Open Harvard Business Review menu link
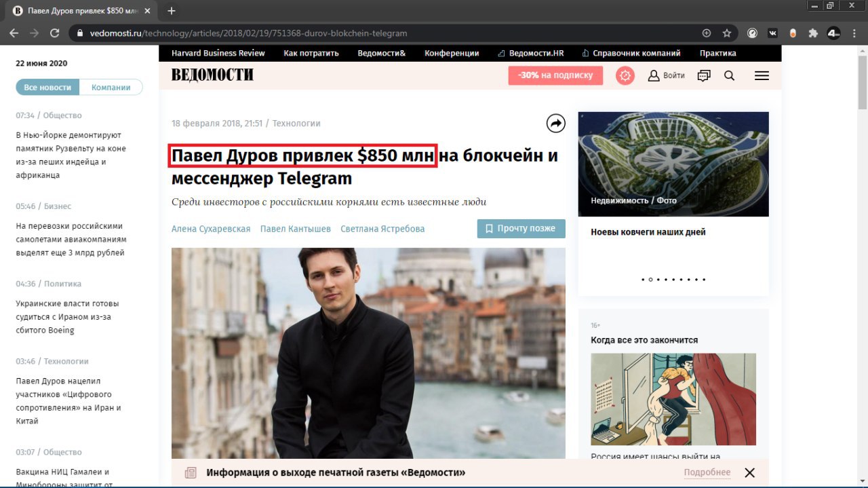The height and width of the screenshot is (488, 868). [x=218, y=53]
